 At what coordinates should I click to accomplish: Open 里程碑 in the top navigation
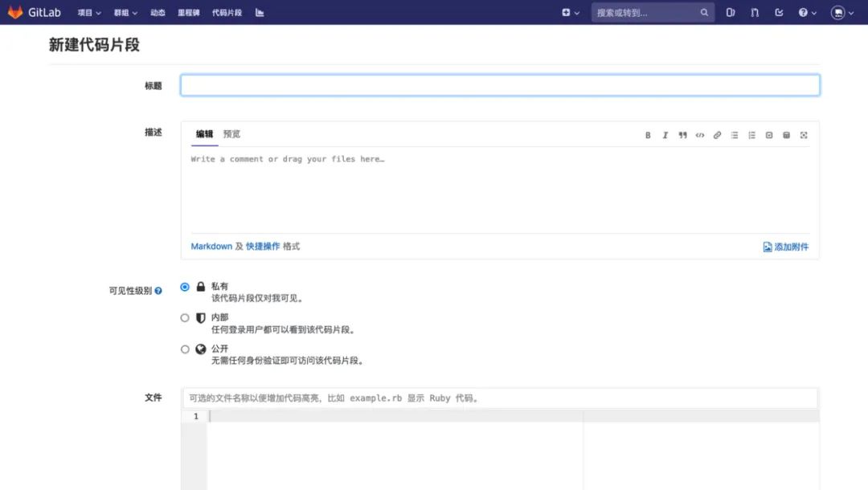188,13
